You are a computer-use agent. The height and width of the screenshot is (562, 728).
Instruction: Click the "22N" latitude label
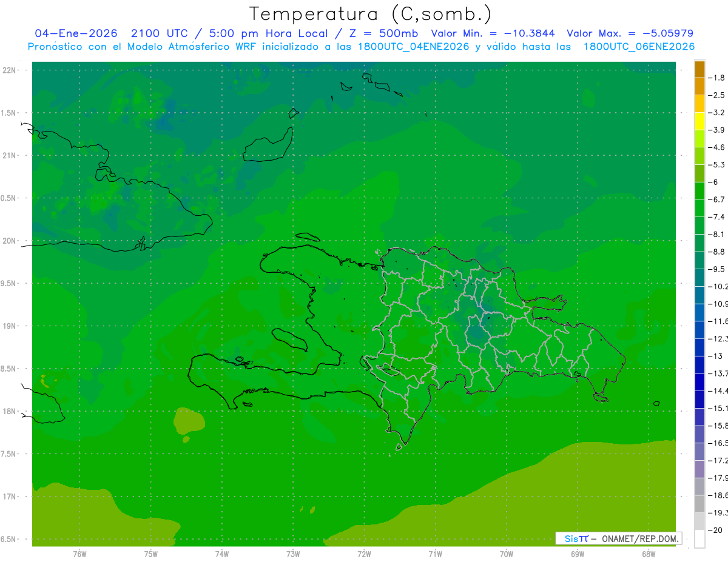click(x=9, y=70)
